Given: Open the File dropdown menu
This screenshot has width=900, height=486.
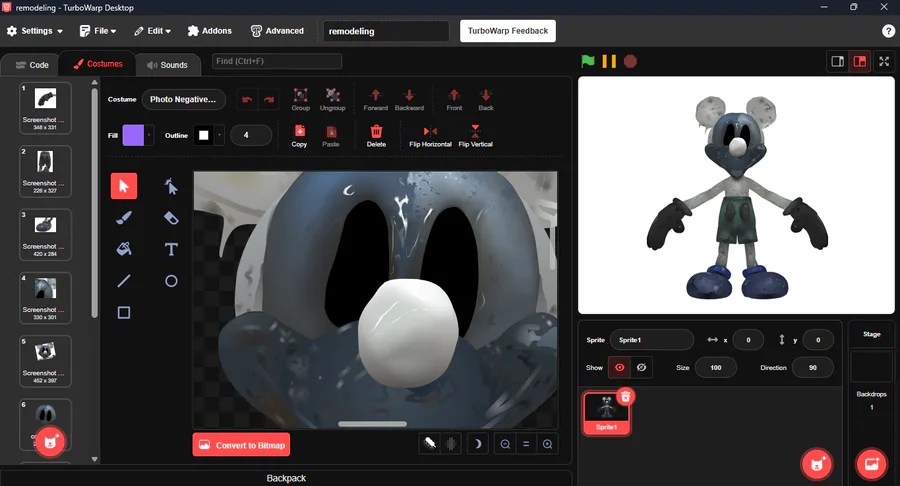Looking at the screenshot, I should 98,31.
